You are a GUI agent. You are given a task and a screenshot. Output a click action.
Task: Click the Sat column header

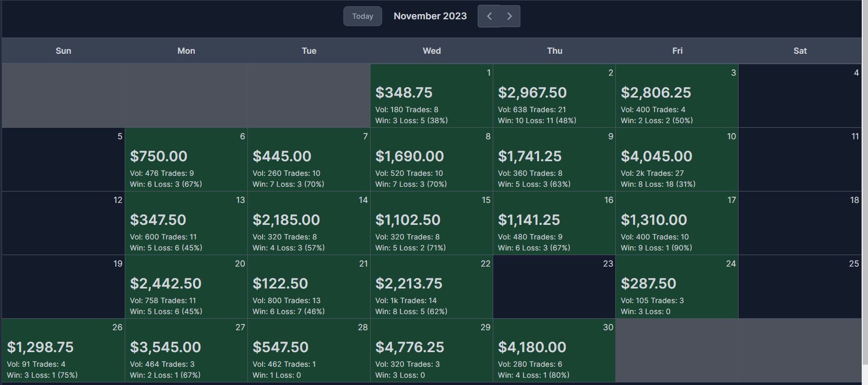pos(800,51)
